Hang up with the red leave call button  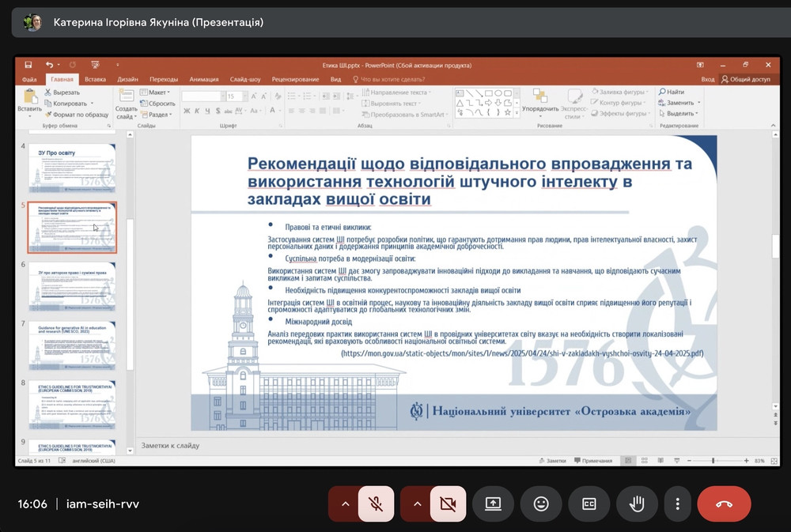click(724, 504)
